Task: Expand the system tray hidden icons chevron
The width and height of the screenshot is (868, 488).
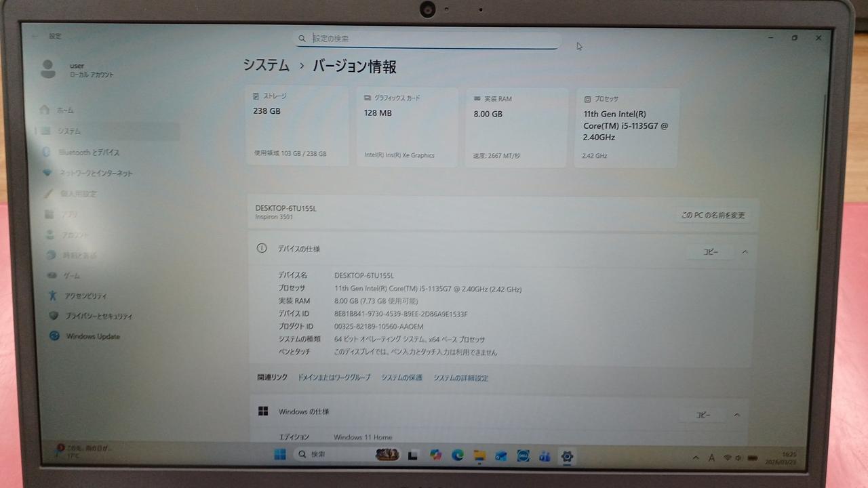Action: [x=696, y=458]
